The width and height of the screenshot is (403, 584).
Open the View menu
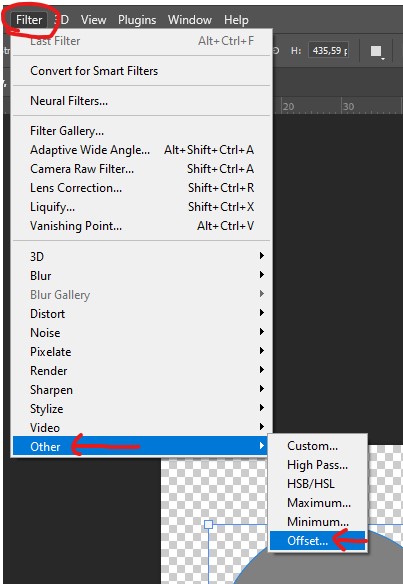[x=93, y=20]
